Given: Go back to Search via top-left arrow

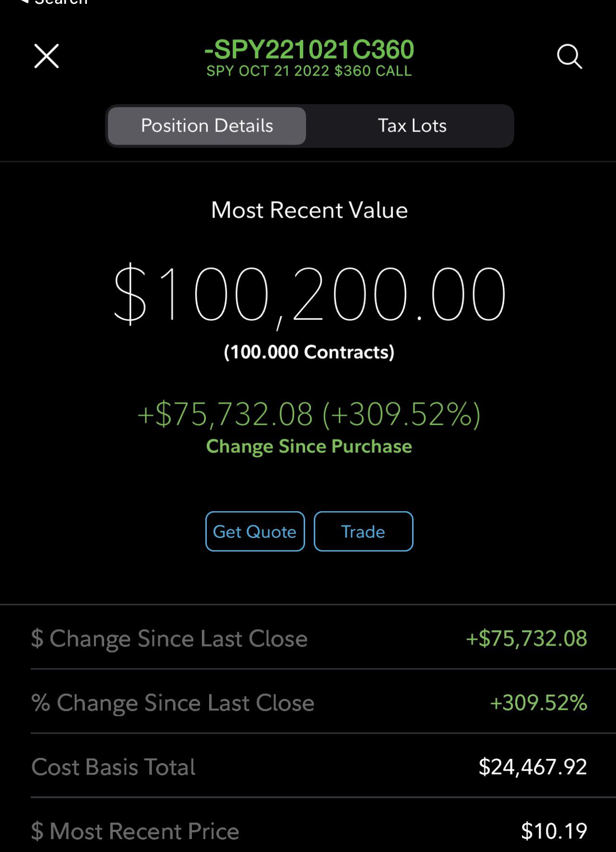Looking at the screenshot, I should coord(54,2).
